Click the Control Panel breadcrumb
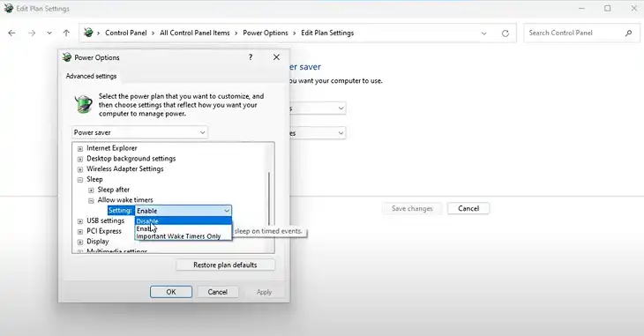 [125, 33]
